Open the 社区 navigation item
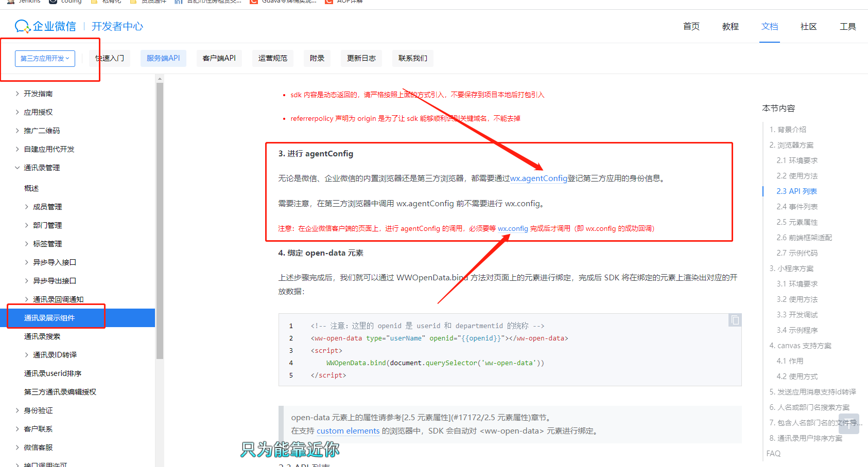The height and width of the screenshot is (467, 868). pos(808,26)
